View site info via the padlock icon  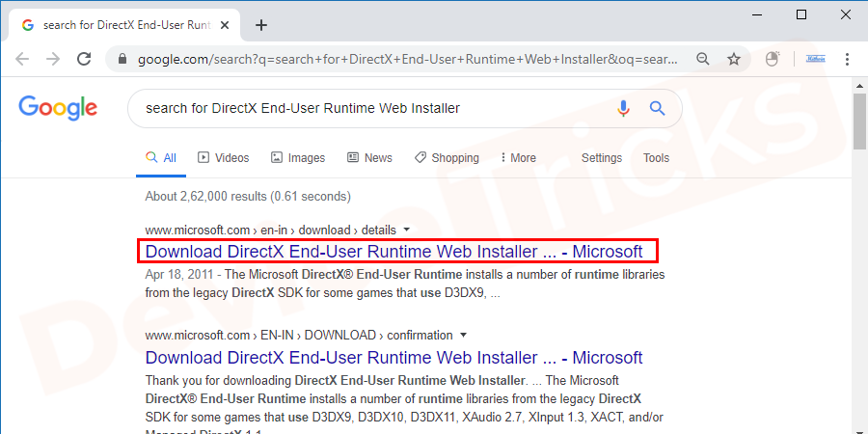[122, 59]
